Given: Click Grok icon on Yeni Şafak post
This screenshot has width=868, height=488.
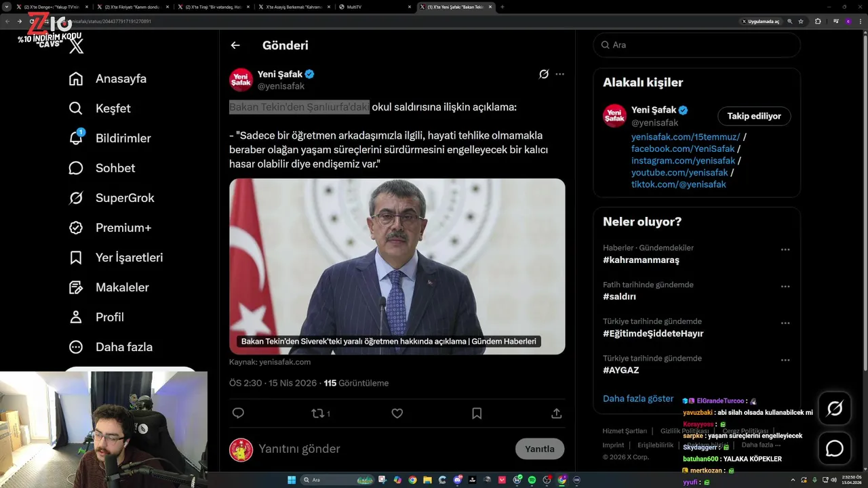Looking at the screenshot, I should [x=543, y=75].
